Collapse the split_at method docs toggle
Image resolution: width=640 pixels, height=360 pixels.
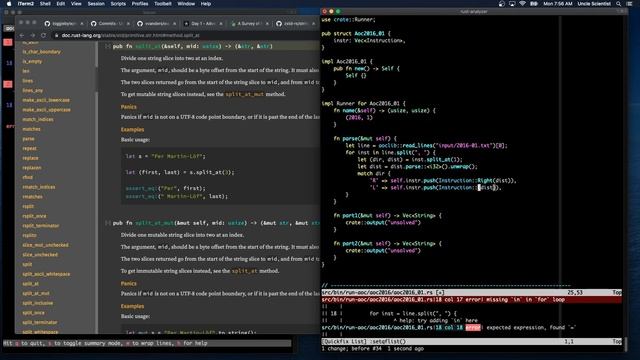[x=108, y=47]
